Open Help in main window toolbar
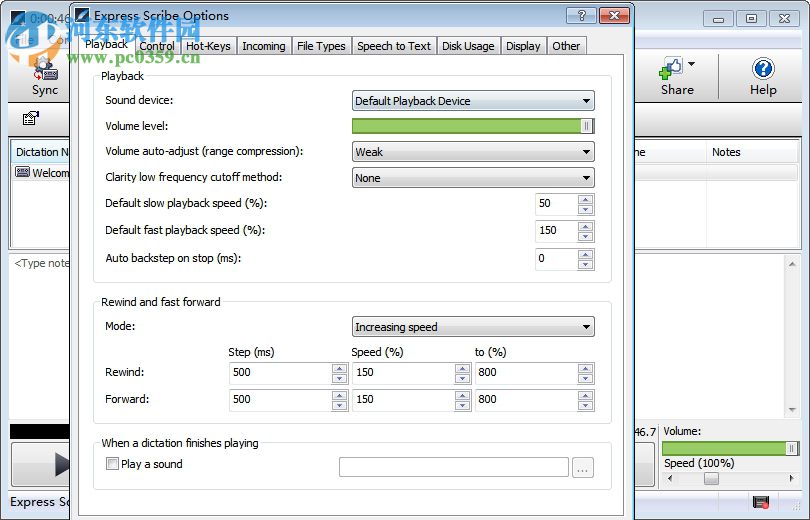 (x=763, y=77)
